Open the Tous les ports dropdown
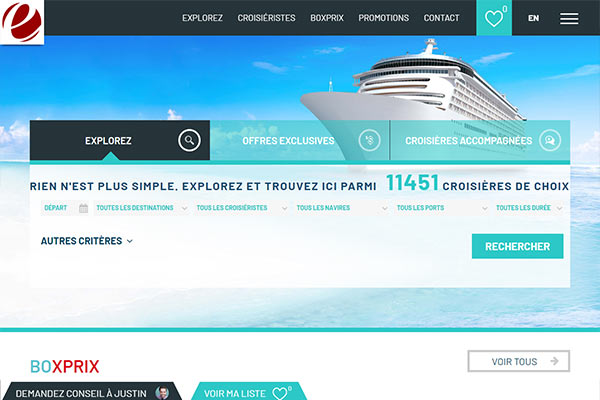This screenshot has height=400, width=600. pyautogui.click(x=442, y=208)
